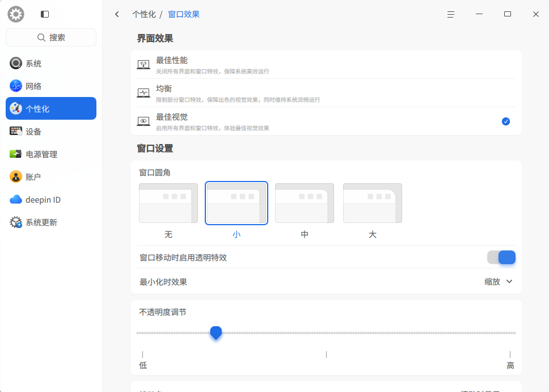Select the highlighted 个性化 sidebar entry
Screen dimensions: 549x392
[51, 108]
